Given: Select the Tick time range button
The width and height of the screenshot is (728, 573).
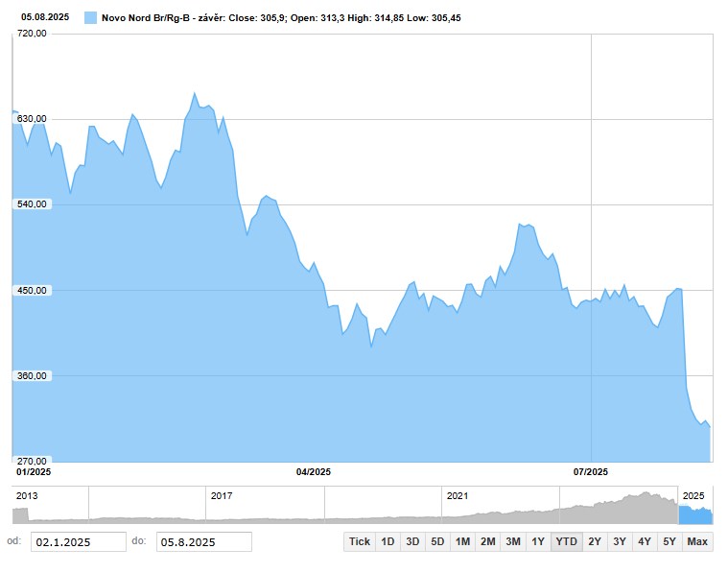Looking at the screenshot, I should pyautogui.click(x=360, y=541).
